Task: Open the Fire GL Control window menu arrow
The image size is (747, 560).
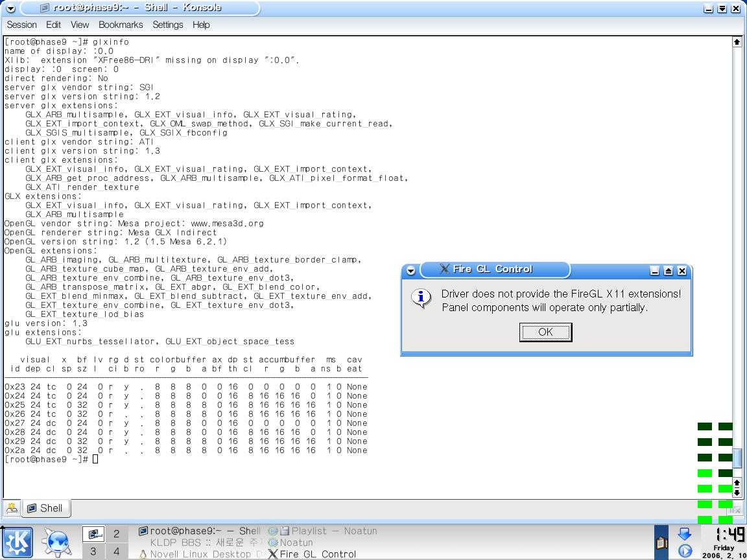Action: (x=410, y=270)
